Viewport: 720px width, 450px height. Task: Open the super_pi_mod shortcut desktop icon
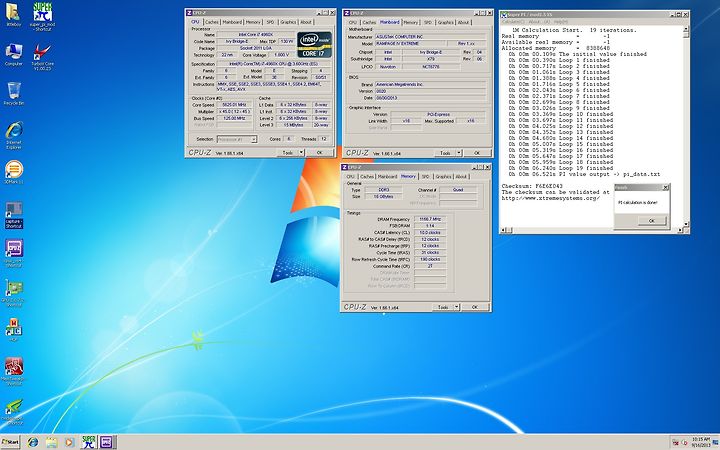43,16
